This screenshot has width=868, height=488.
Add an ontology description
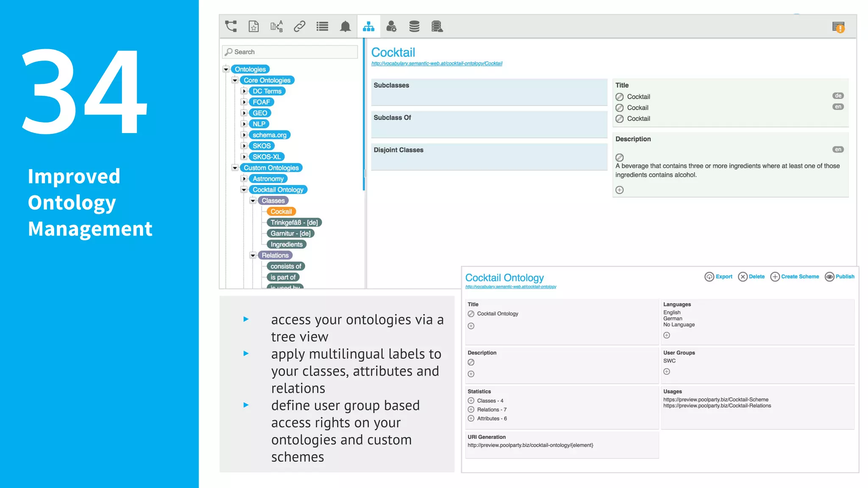(471, 374)
